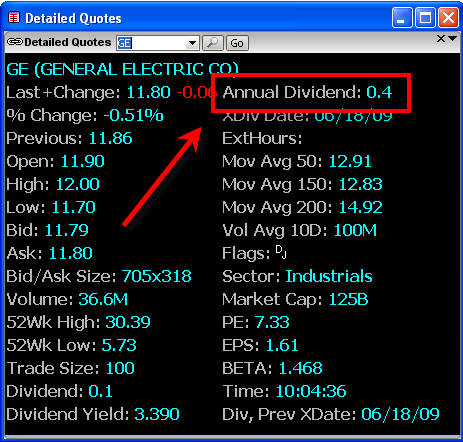Select the GE (GENERAL ELECTRIC CO) heading
Image resolution: width=463 pixels, height=442 pixels.
pos(122,69)
